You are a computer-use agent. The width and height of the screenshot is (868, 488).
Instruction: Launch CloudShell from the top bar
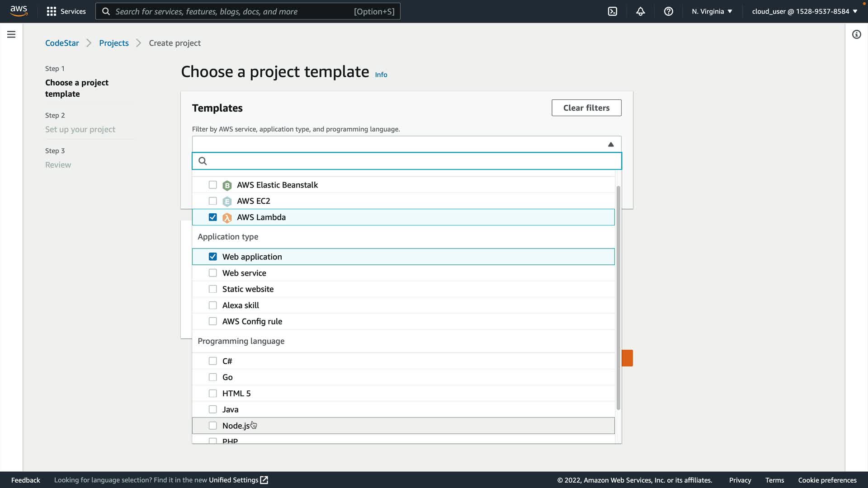pos(613,11)
